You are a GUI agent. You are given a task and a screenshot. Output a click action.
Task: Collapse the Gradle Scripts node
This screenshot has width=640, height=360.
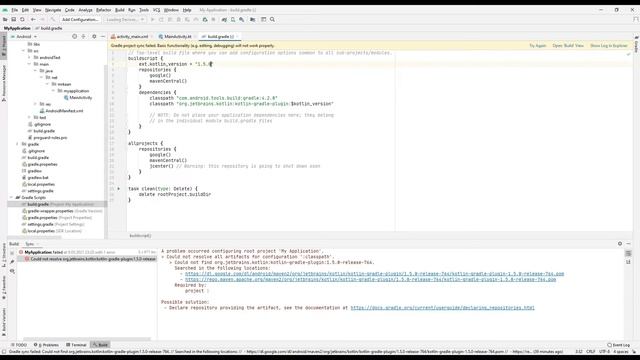tap(11, 198)
